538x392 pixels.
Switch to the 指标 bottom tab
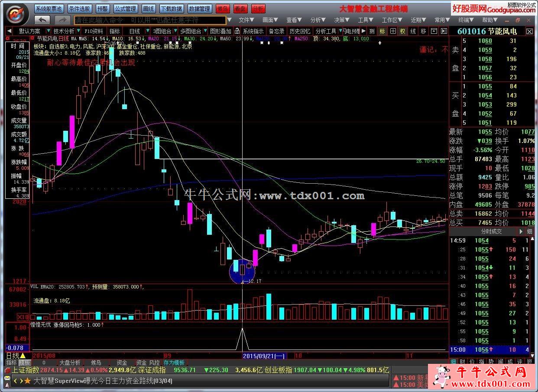click(x=11, y=363)
